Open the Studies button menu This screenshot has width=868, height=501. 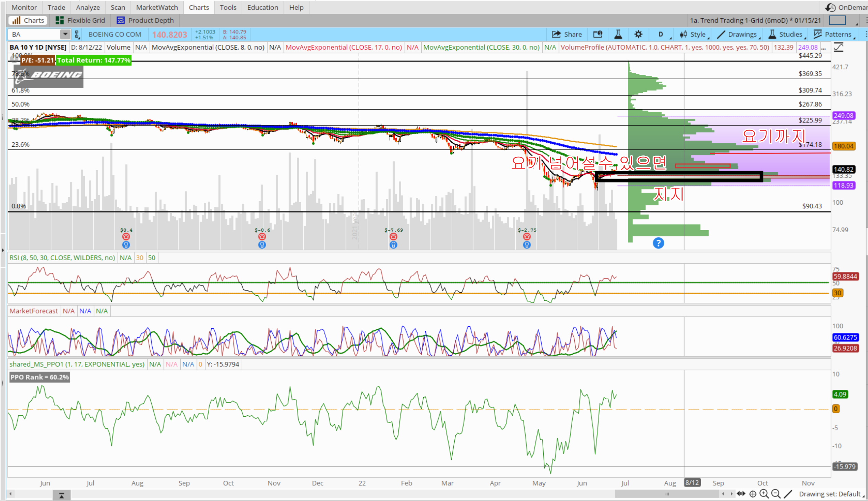(787, 34)
